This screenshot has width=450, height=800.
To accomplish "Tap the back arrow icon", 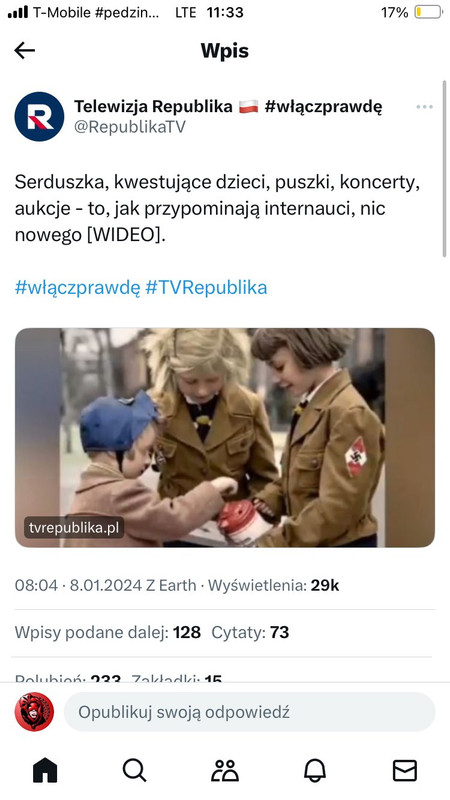I will coord(24,51).
